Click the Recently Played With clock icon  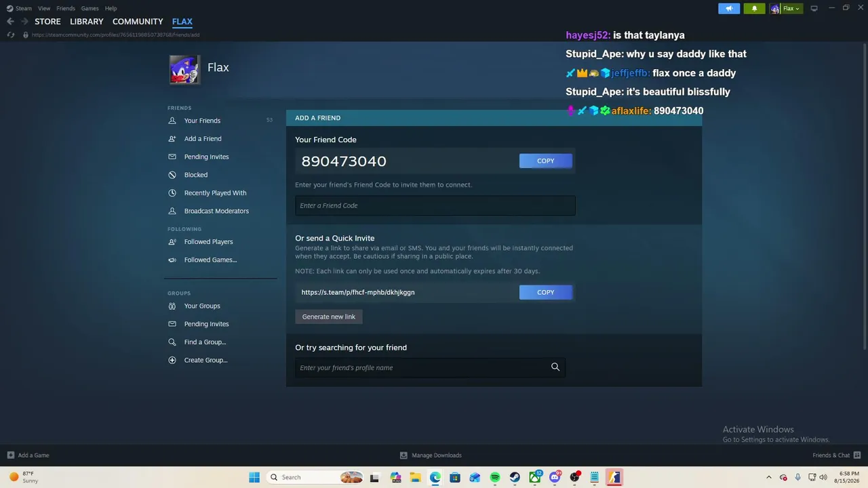172,193
